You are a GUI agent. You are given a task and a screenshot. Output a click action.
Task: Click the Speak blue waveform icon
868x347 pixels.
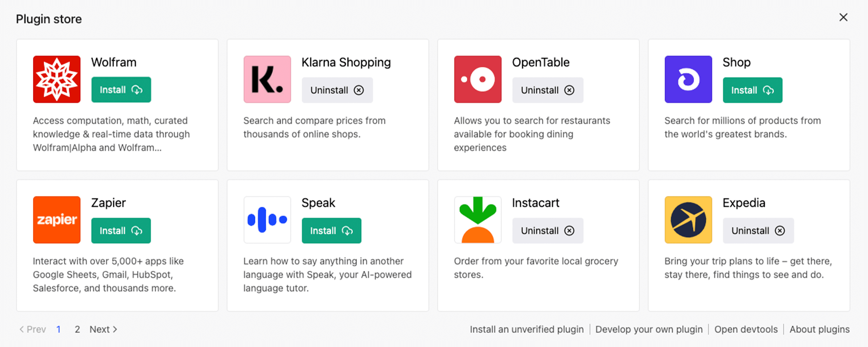(x=267, y=220)
